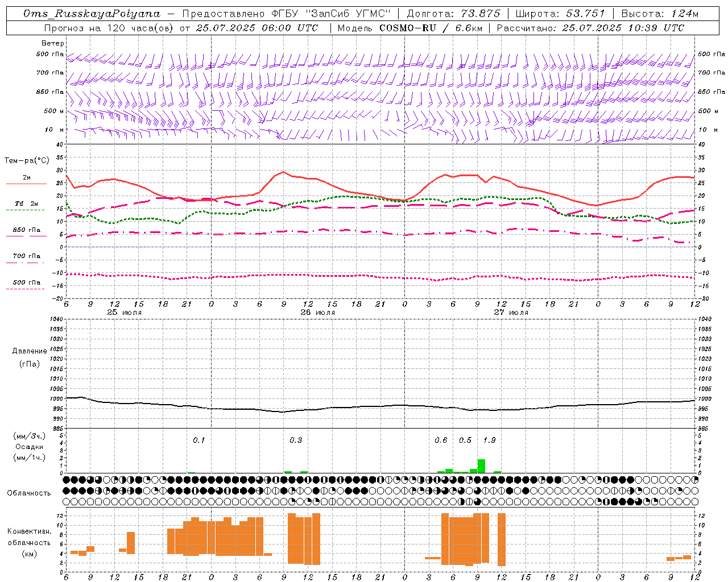Screen dimensions: 728x582
Task: Click the Осадки precipitation label
Action: point(29,447)
